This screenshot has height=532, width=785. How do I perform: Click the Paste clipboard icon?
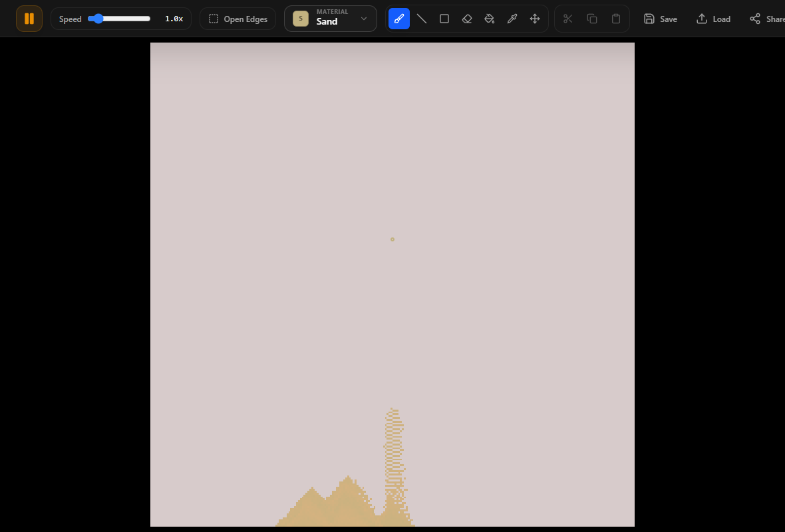pyautogui.click(x=616, y=19)
